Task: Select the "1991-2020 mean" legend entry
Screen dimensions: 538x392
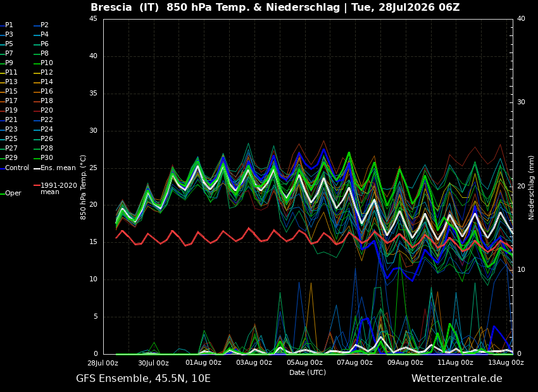Action: 59,188
